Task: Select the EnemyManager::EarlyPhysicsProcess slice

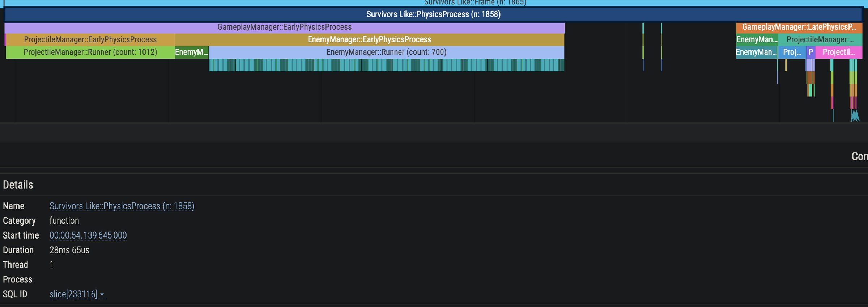Action: point(369,39)
